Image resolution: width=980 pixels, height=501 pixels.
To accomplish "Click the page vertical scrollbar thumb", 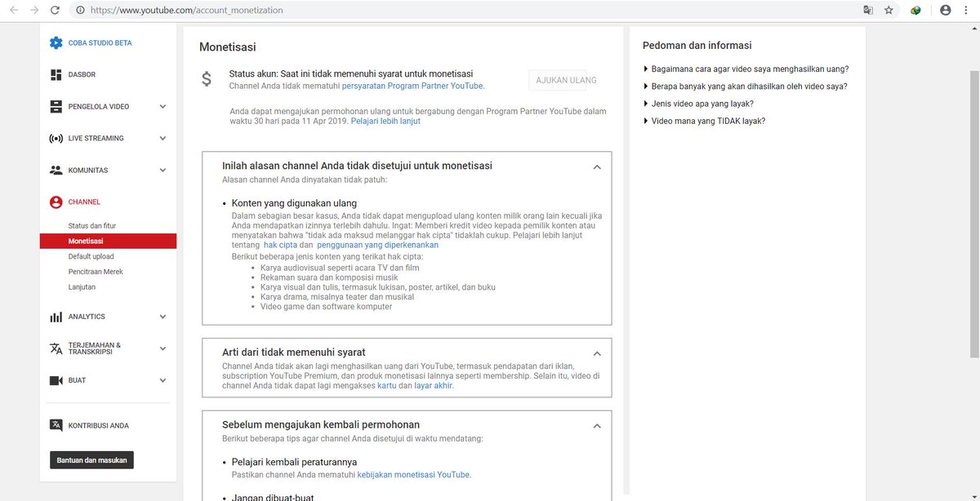I will pos(973,214).
